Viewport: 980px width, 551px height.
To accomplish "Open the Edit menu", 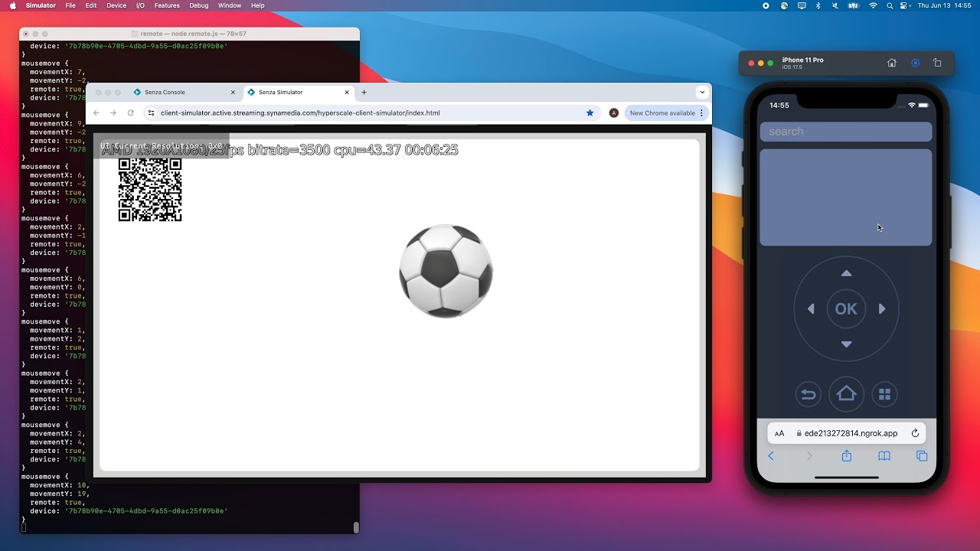I will click(x=91, y=5).
